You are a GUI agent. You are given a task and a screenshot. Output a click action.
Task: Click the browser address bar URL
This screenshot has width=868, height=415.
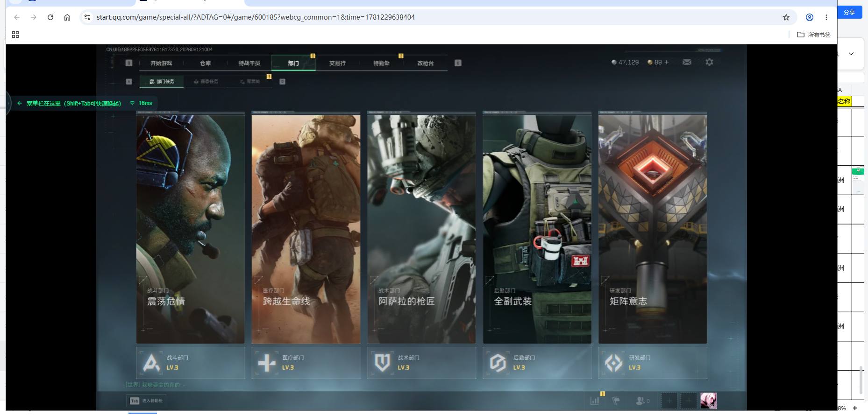tap(256, 17)
